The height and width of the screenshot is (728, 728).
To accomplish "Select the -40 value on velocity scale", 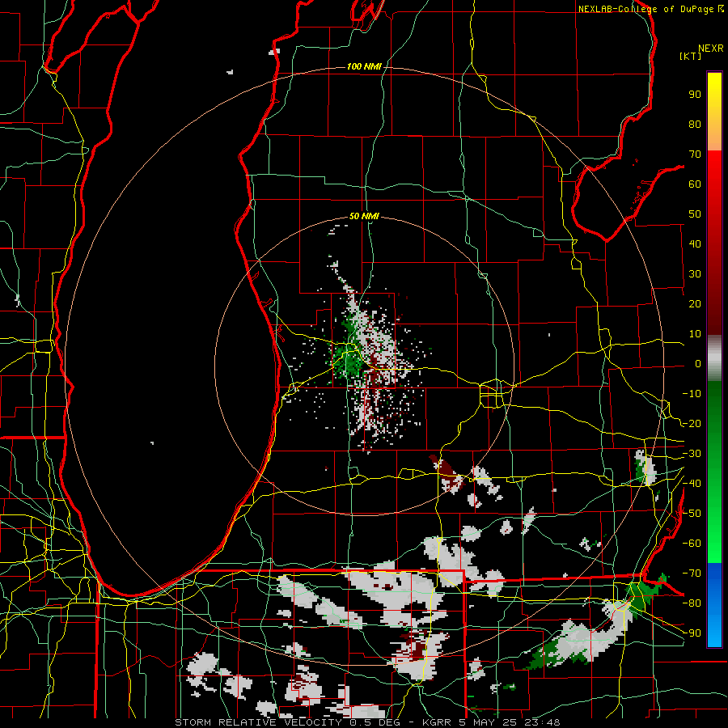I will (692, 484).
